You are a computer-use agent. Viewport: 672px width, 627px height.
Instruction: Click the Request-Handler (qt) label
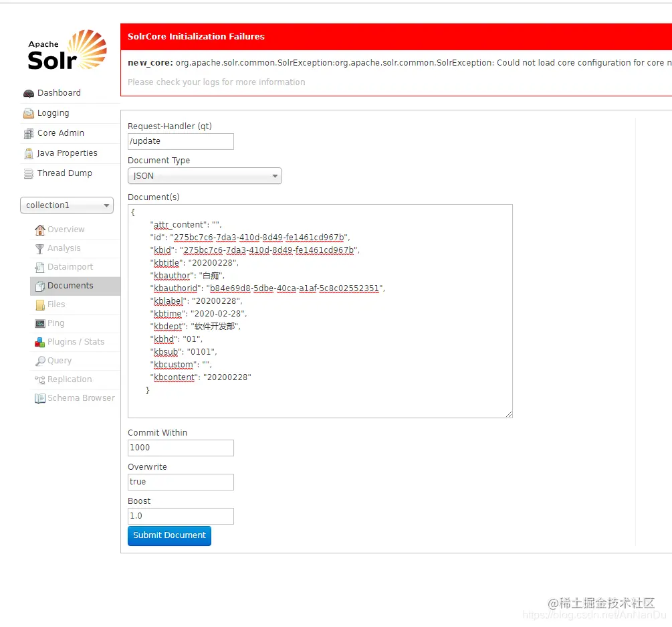click(170, 126)
